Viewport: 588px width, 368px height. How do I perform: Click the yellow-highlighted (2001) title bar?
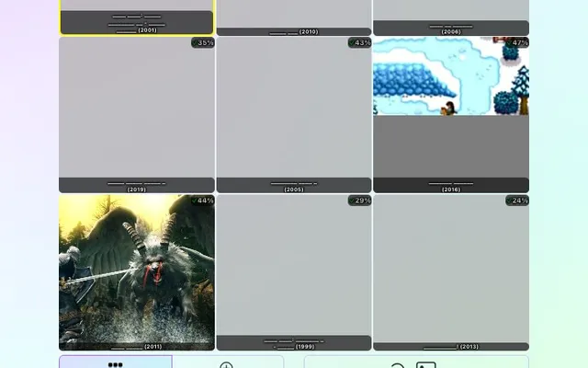tap(137, 22)
